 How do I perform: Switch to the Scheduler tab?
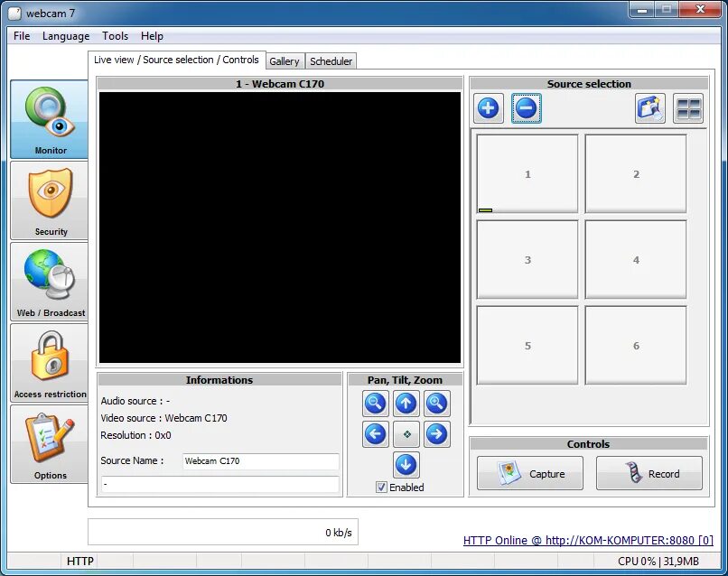[331, 61]
